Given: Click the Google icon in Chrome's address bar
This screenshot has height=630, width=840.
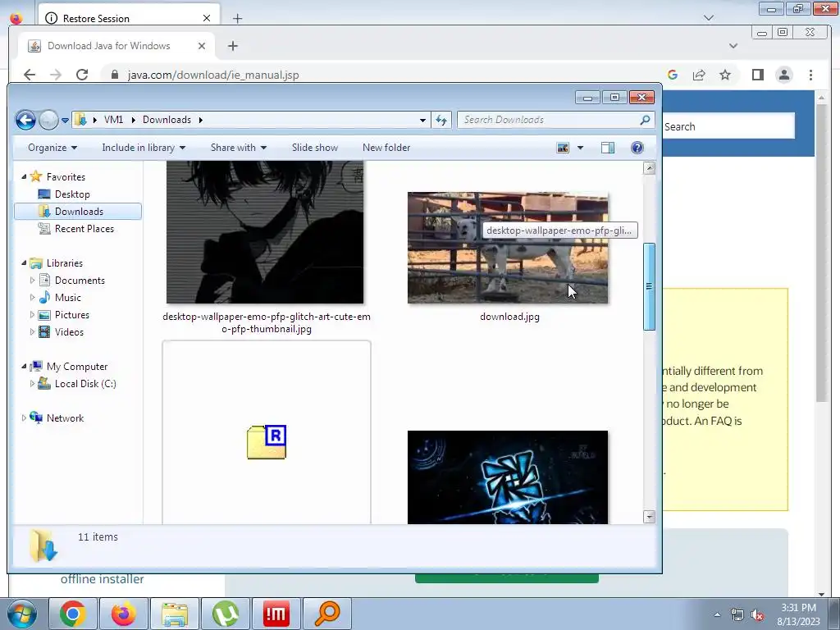Looking at the screenshot, I should (x=673, y=75).
